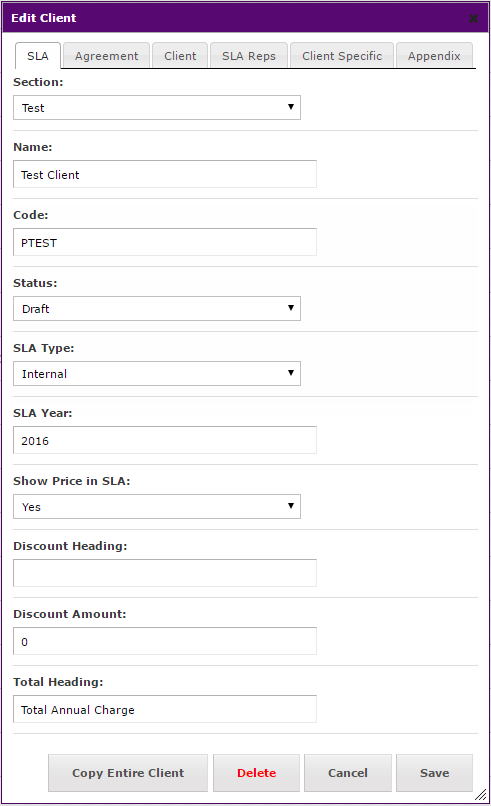Click the Name field containing Test Client

165,174
